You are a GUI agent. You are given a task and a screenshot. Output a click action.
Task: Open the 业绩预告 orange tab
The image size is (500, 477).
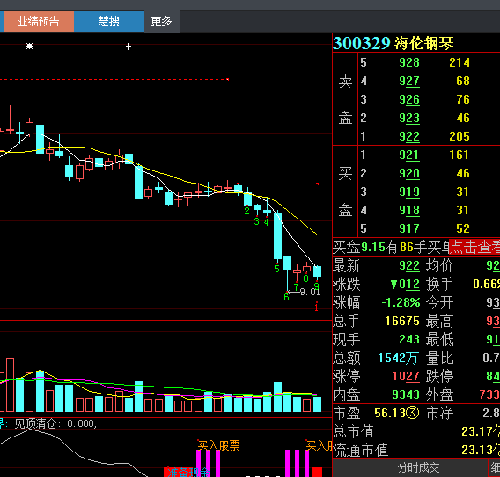38,22
